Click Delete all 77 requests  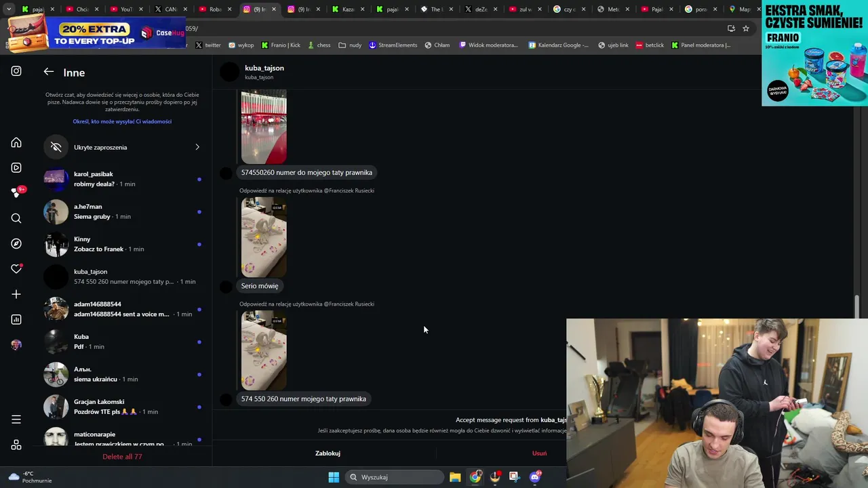point(122,457)
